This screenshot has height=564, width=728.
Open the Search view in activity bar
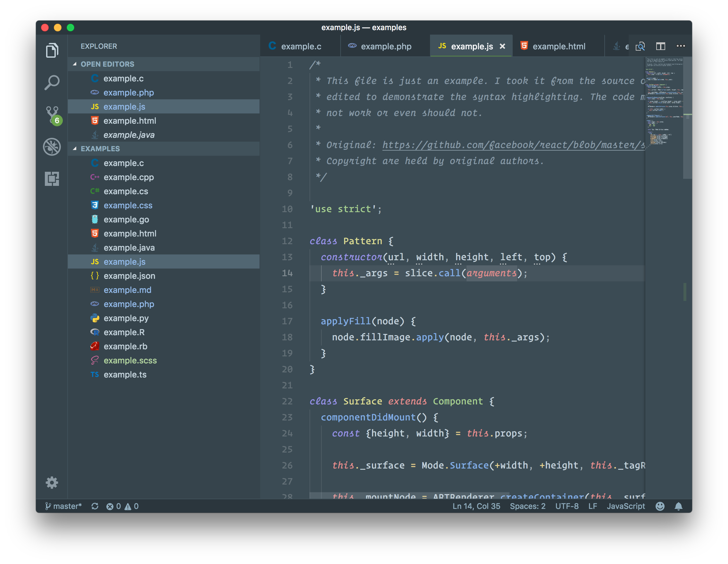[52, 82]
